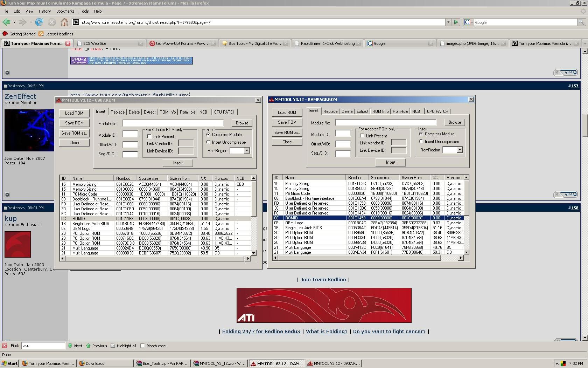Click the Firefox Forward arrow button
588x368 pixels.
pyautogui.click(x=22, y=22)
